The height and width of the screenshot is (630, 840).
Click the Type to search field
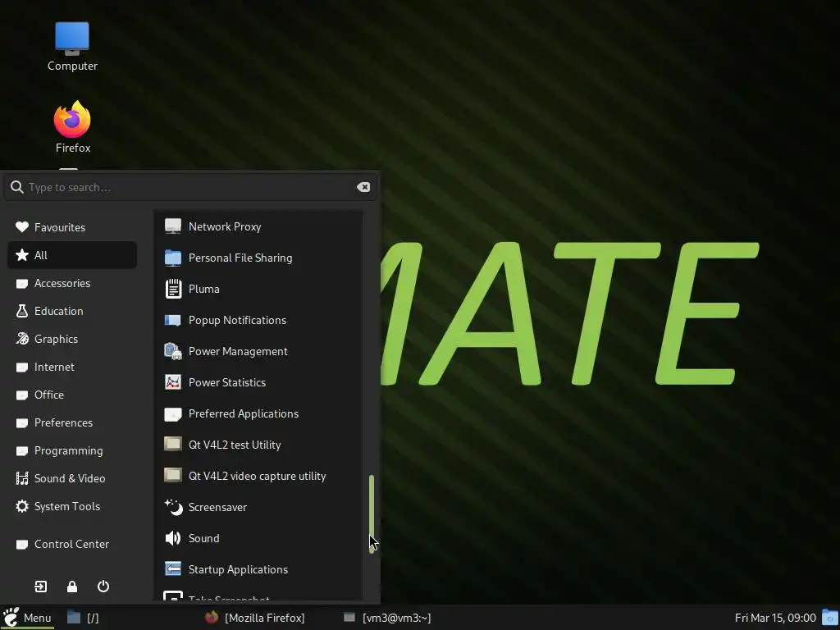coord(190,187)
